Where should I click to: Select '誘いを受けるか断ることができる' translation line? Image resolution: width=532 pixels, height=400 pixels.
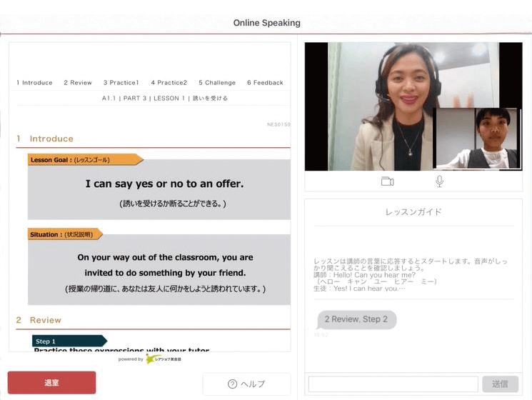[x=173, y=204]
